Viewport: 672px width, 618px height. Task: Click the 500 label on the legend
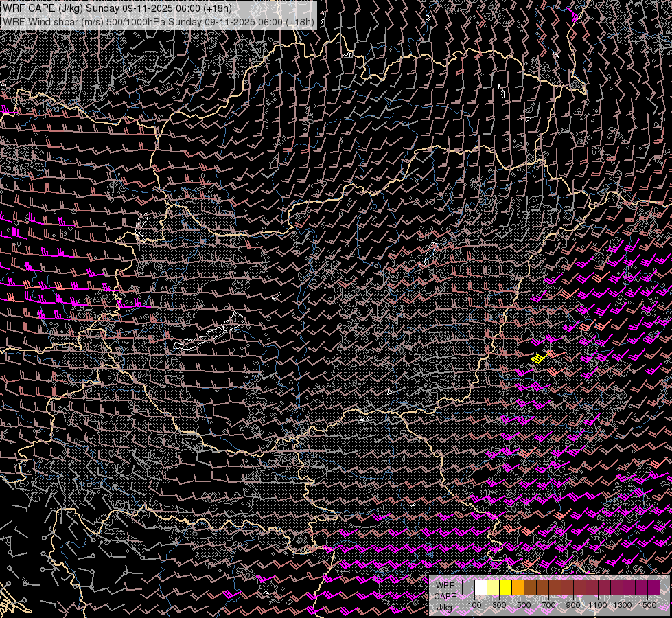(524, 605)
